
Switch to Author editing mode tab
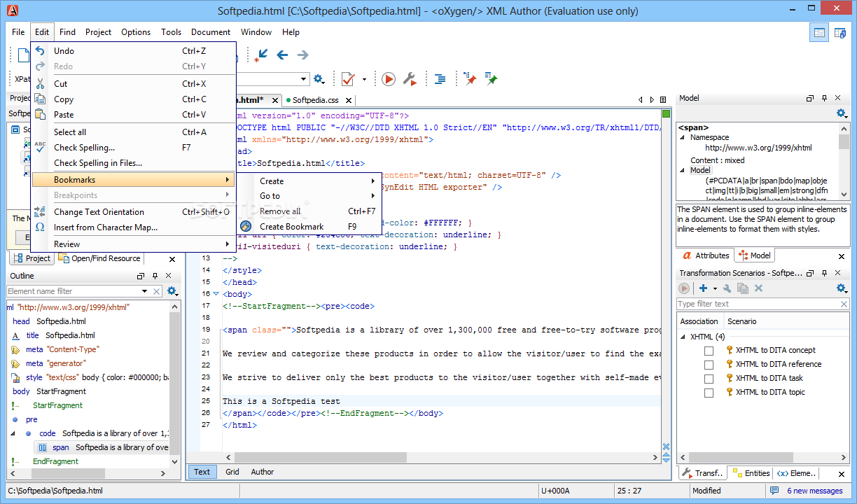point(263,472)
